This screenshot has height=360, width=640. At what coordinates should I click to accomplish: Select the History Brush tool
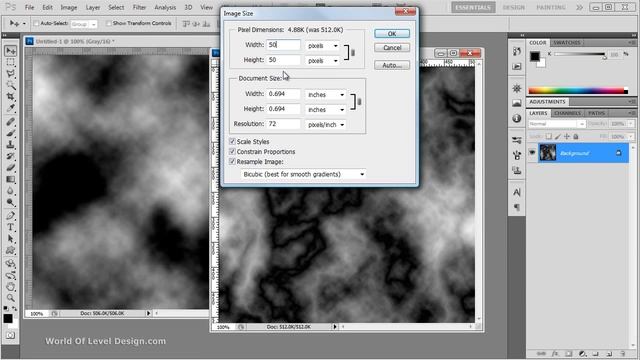(11, 156)
